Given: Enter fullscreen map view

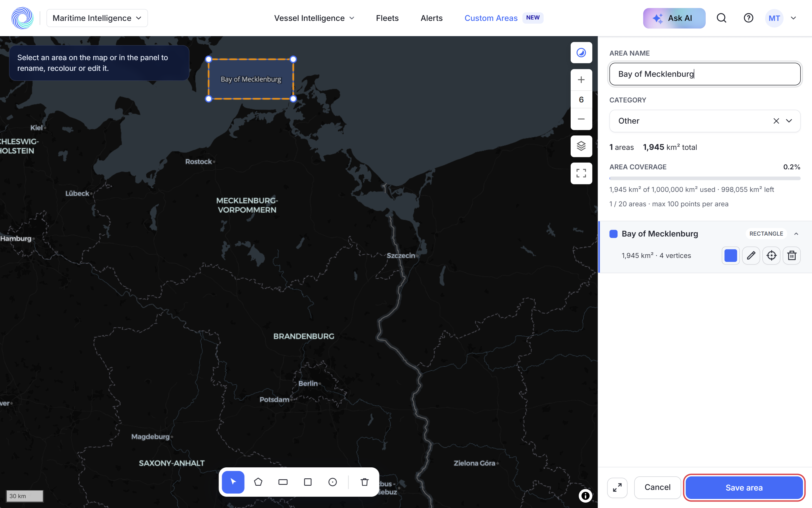Looking at the screenshot, I should (x=581, y=173).
